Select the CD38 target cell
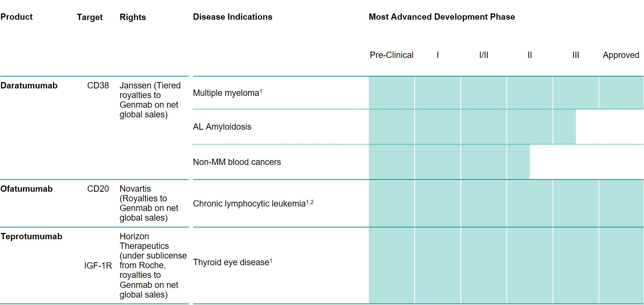644x305 pixels. point(98,86)
